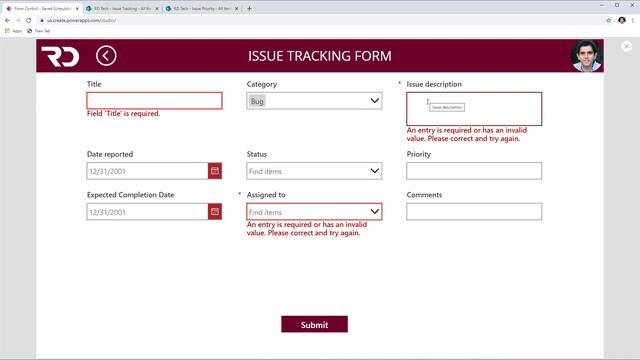The width and height of the screenshot is (640, 360).
Task: Click the browser forward button
Action: (18, 20)
